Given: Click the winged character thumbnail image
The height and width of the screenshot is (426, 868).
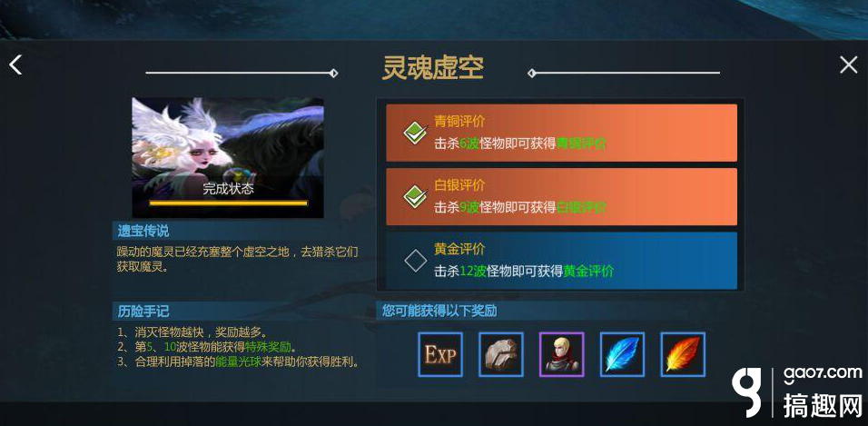Looking at the screenshot, I should (x=228, y=158).
